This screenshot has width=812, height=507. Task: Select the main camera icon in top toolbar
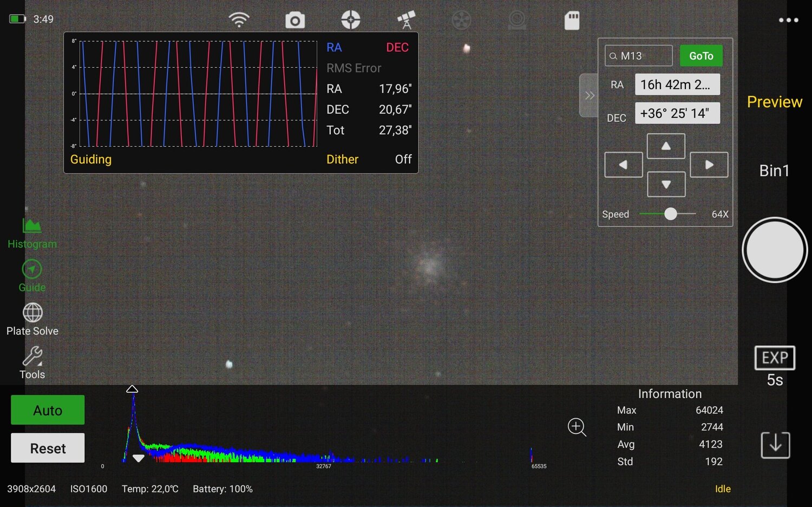tap(294, 19)
